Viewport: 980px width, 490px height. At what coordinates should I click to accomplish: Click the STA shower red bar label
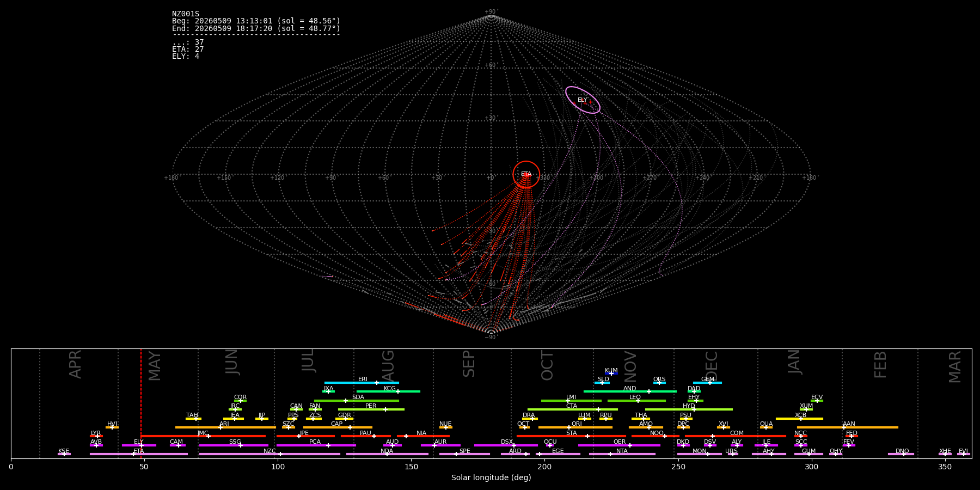point(571,433)
